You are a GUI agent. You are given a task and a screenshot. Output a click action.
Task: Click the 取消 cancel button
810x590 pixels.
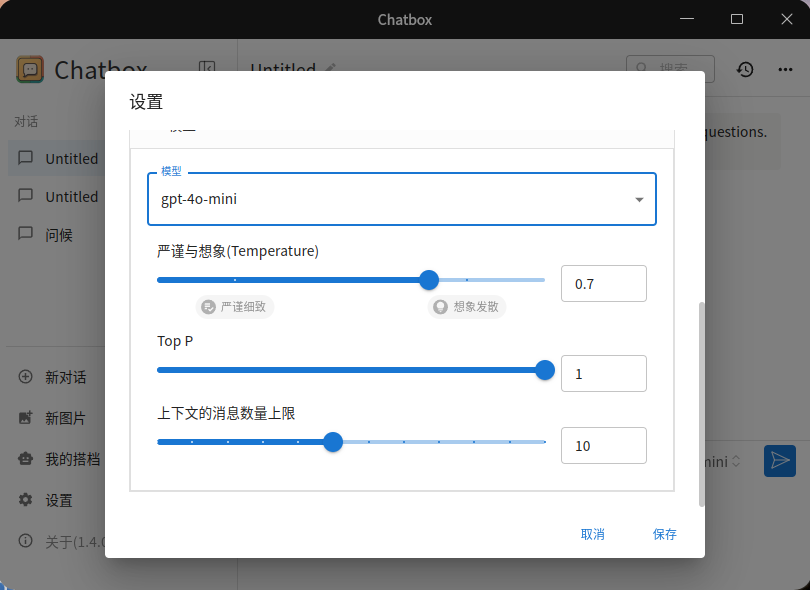point(593,534)
